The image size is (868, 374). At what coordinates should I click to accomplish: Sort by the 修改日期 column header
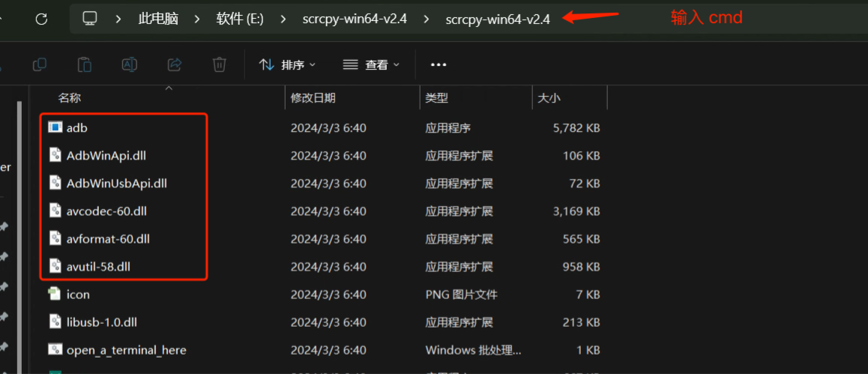click(313, 98)
